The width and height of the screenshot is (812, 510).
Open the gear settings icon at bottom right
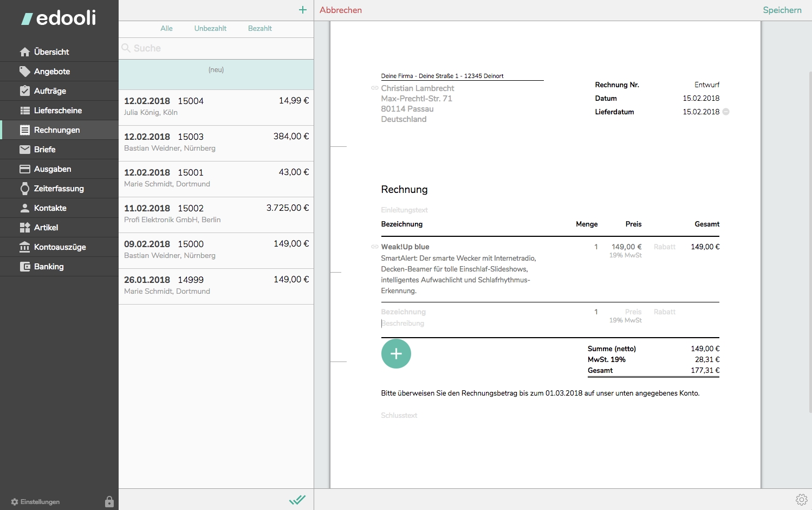[802, 499]
